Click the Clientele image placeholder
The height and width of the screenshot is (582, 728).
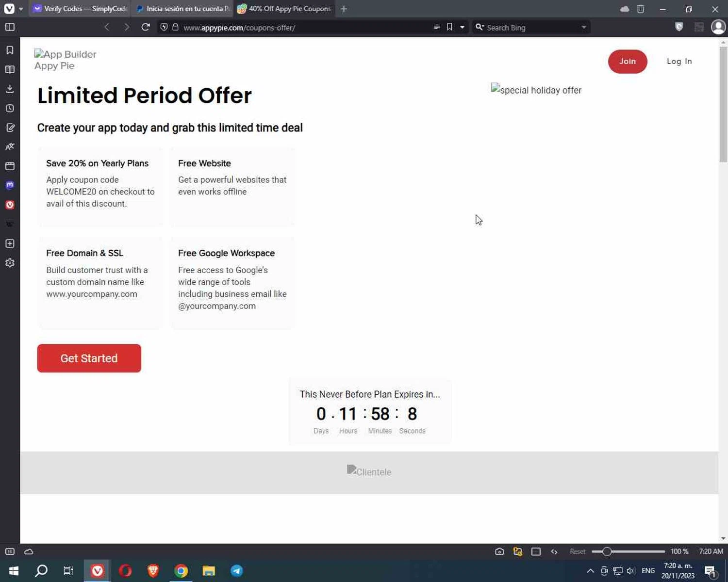point(369,471)
